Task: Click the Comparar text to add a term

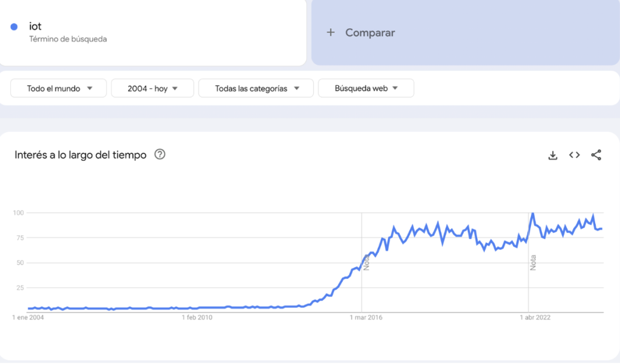Action: (x=370, y=33)
